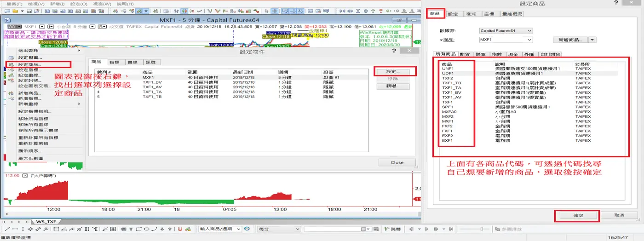644x241 pixels.
Task: Select the candlestick chart style icon
Action: 184,11
